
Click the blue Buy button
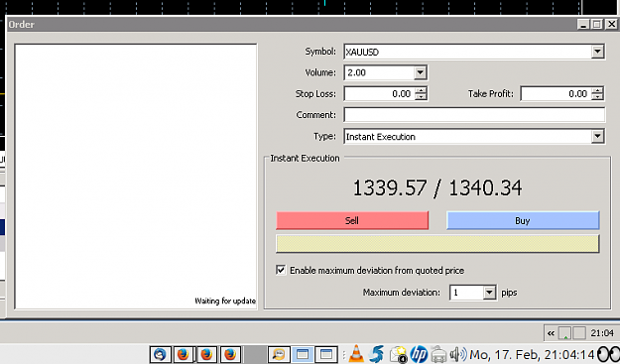(x=523, y=220)
